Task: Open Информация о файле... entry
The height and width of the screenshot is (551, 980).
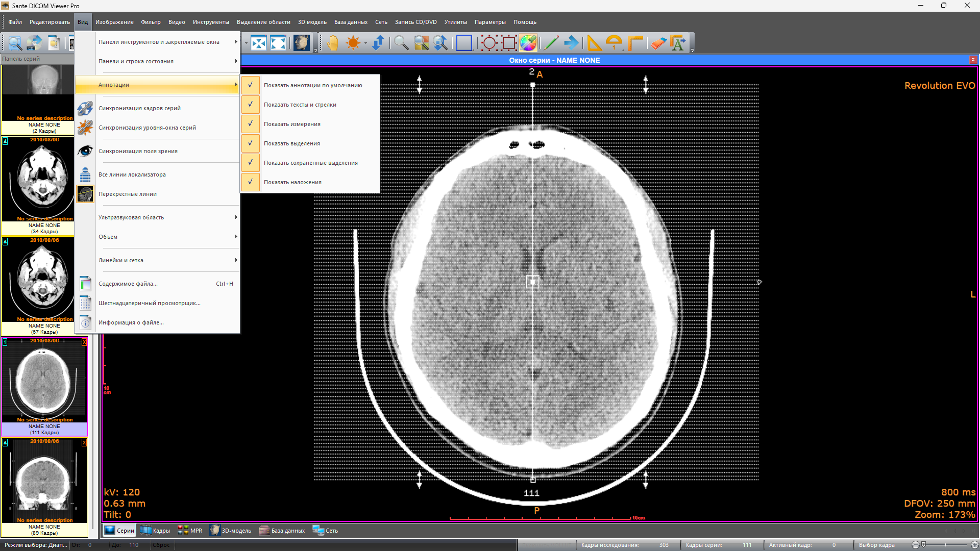Action: click(x=158, y=322)
